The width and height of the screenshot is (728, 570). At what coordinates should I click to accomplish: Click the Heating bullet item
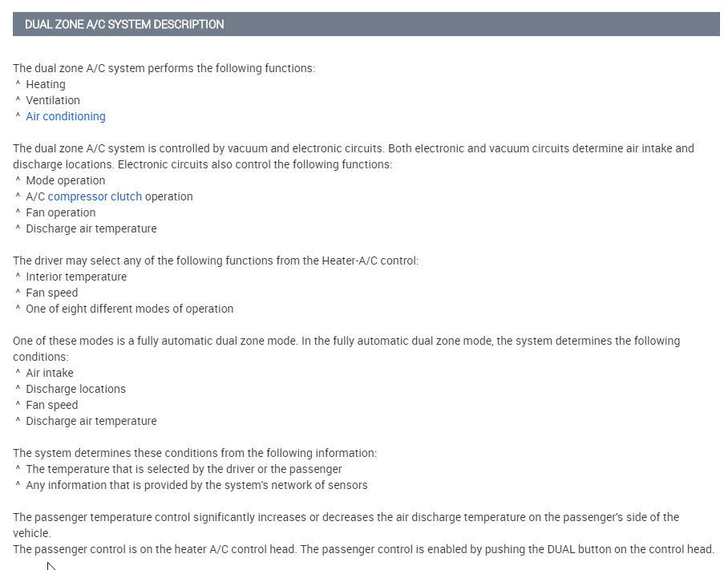(46, 84)
